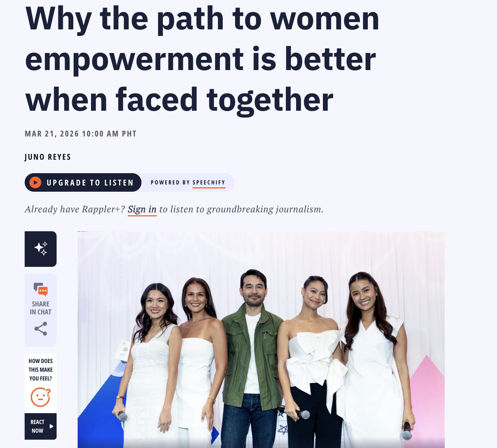Open the article group photo

[261, 339]
